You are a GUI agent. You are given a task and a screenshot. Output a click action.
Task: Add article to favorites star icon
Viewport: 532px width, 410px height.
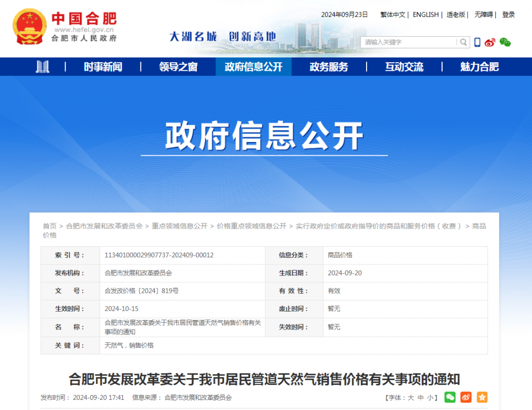pos(482,397)
